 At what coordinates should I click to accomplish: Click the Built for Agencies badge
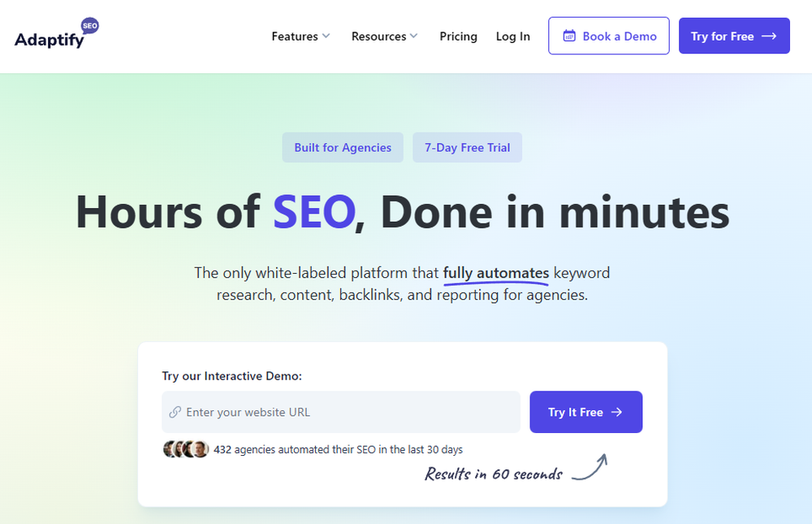pos(342,147)
